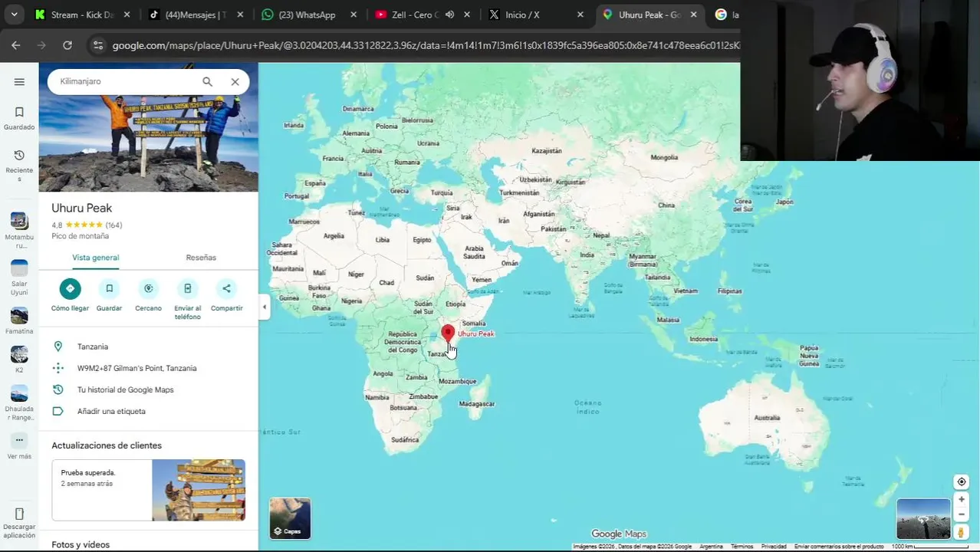Click the Descargar aplicación phone icon
Viewport: 980px width, 552px height.
coord(19,514)
